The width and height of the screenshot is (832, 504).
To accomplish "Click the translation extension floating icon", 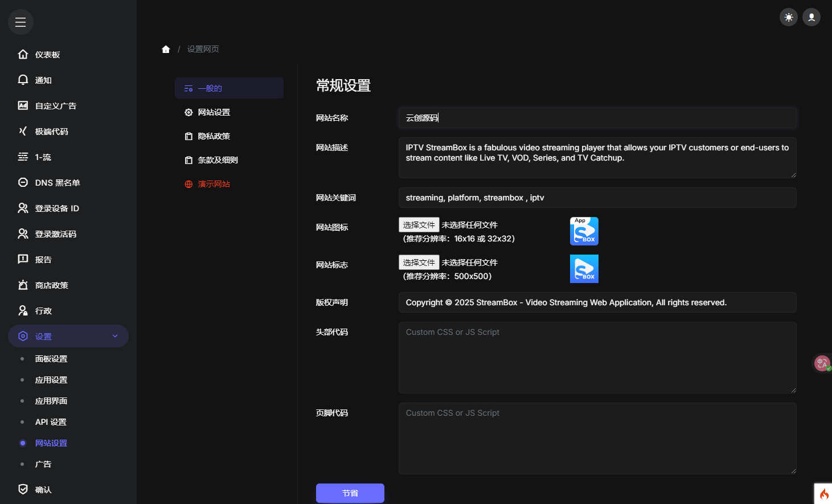I will [x=822, y=363].
